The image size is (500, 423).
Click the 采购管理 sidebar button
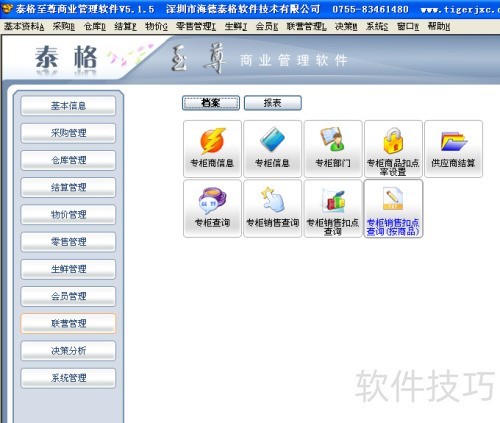coord(68,133)
